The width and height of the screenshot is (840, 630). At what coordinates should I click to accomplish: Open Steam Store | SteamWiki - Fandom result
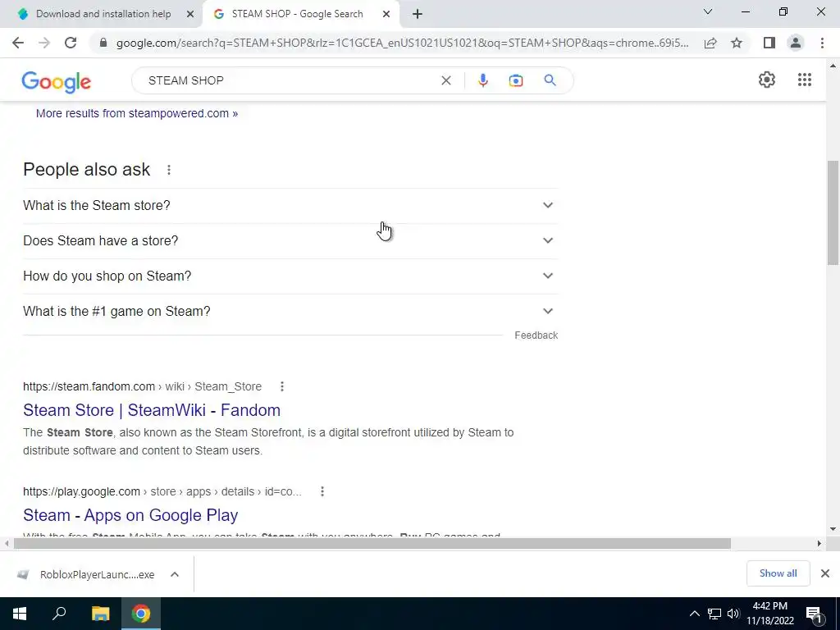(x=152, y=410)
